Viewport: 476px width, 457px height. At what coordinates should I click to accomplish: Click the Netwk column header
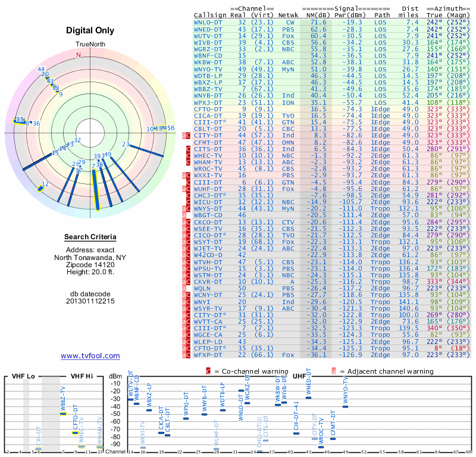tap(288, 15)
